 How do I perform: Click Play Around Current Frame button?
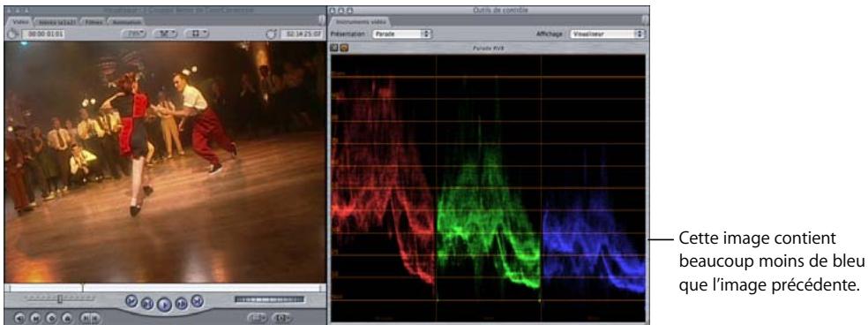182,303
